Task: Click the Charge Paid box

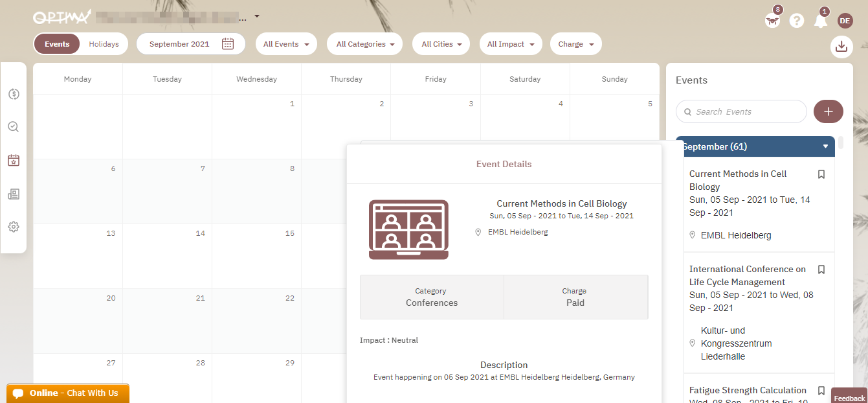Action: (575, 297)
